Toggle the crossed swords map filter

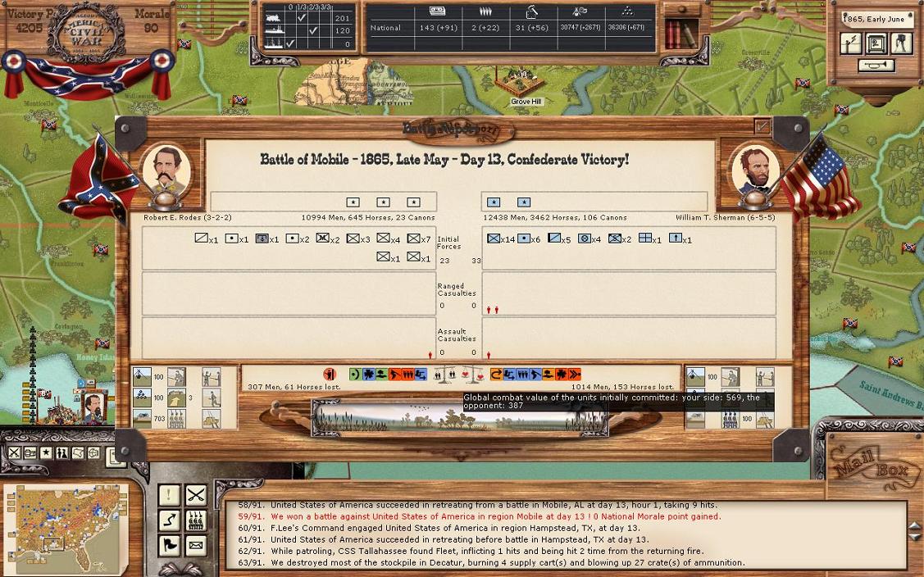[14, 453]
